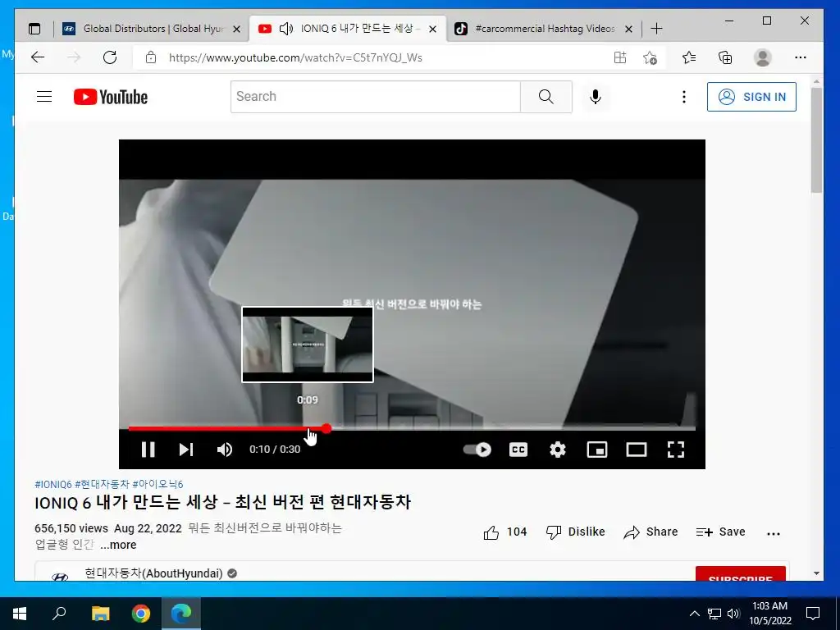The image size is (840, 630).
Task: Open more actions ellipsis below video
Action: tap(774, 533)
